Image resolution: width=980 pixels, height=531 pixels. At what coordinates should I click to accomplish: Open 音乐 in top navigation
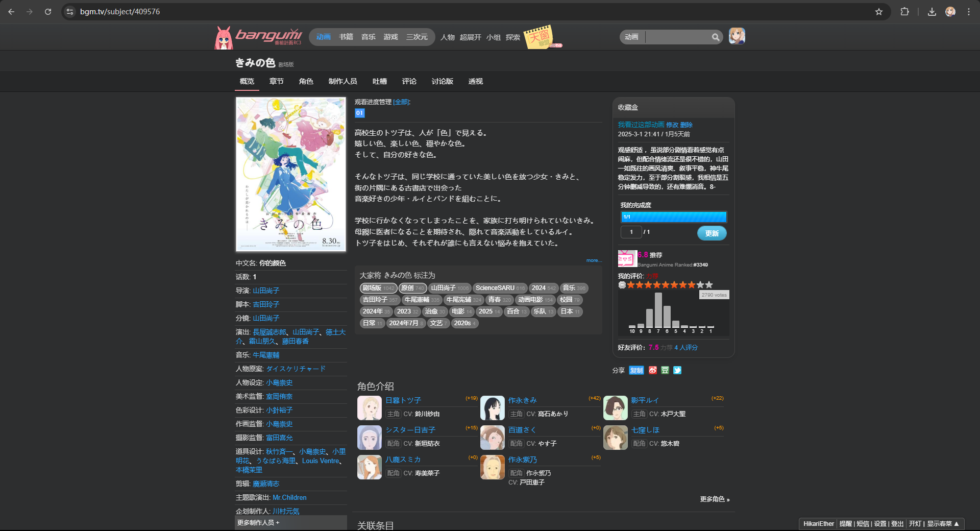(369, 37)
